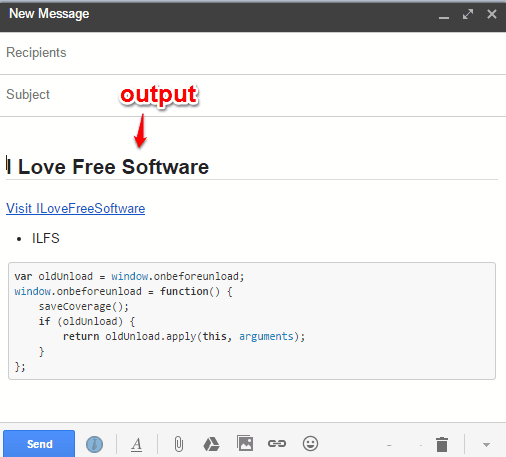
Task: Click the heading I Love Free Software
Action: click(x=108, y=166)
